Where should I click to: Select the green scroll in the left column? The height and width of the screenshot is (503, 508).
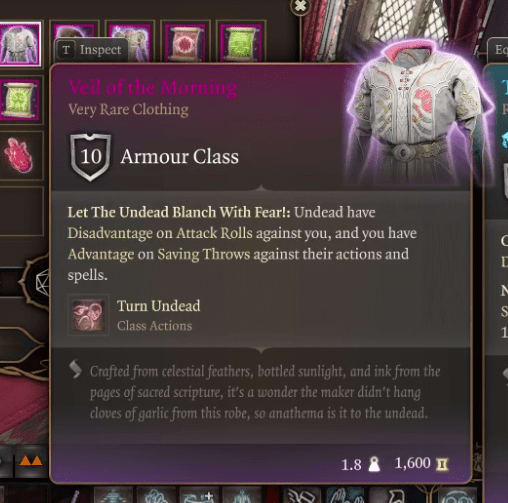[x=20, y=100]
